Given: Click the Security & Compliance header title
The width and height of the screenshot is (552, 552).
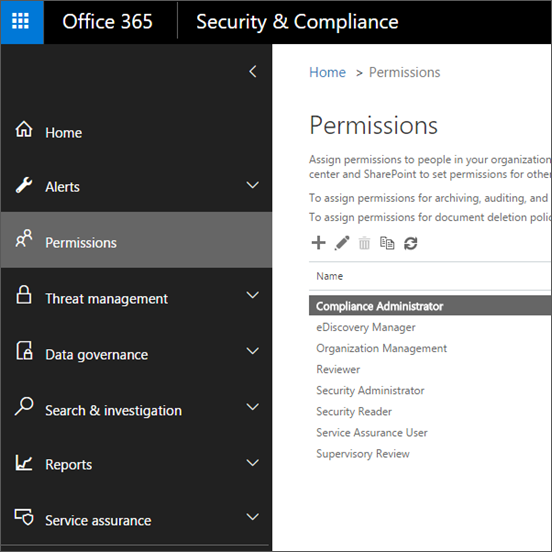Looking at the screenshot, I should 297,22.
